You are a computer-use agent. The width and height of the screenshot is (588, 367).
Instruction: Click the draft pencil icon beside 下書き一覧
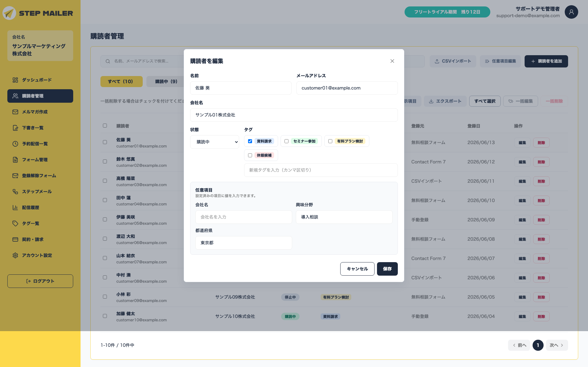tap(15, 128)
